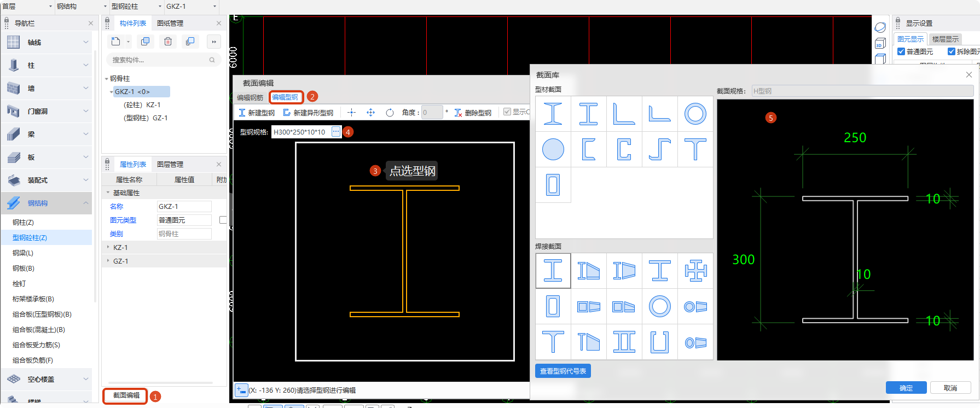Switch to the 编辑钢筋 tab
This screenshot has height=408, width=980.
tap(250, 97)
